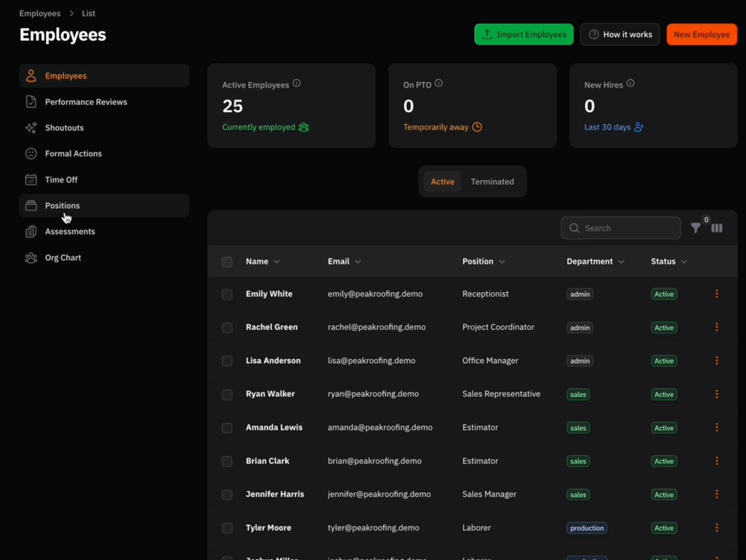
Task: Click the Import Employees button
Action: [524, 34]
